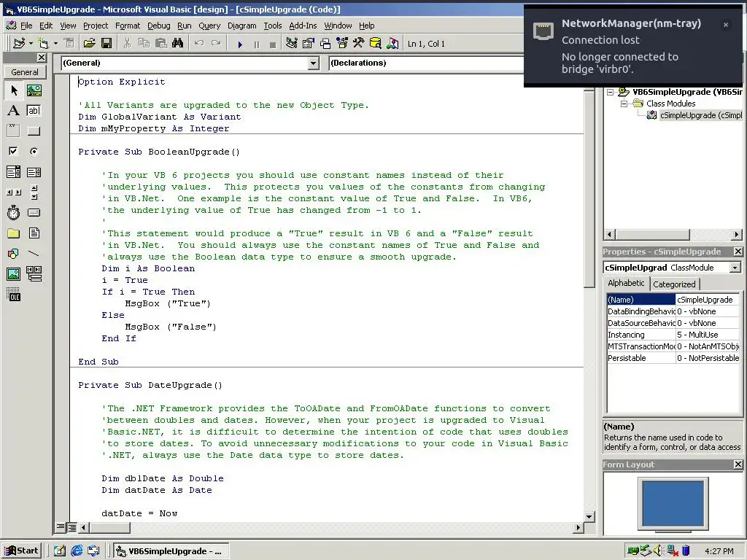Screen dimensions: 747x560
Task: Open the cSimpleUpgrade ClassModule properties dropdown
Action: tap(735, 268)
